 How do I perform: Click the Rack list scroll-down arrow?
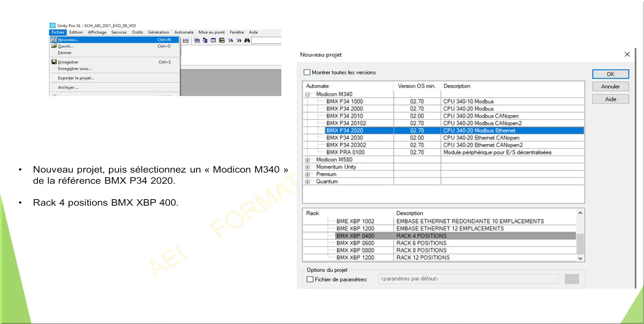[580, 258]
